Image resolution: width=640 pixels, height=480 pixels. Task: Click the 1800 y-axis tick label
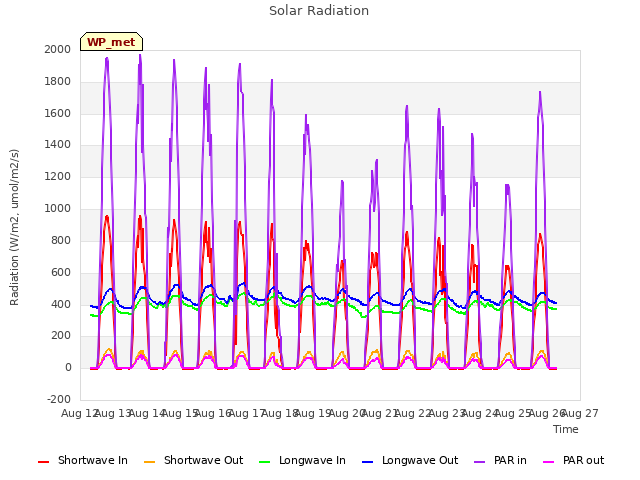click(x=58, y=82)
